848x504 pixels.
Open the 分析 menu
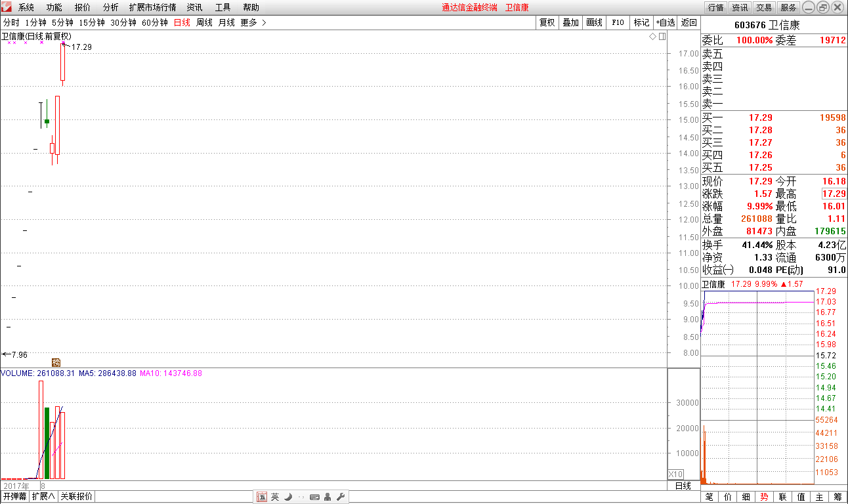[x=111, y=8]
